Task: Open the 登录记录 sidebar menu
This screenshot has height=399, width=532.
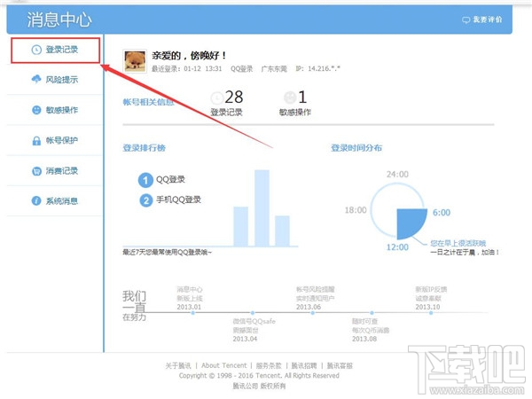Action: [55, 50]
